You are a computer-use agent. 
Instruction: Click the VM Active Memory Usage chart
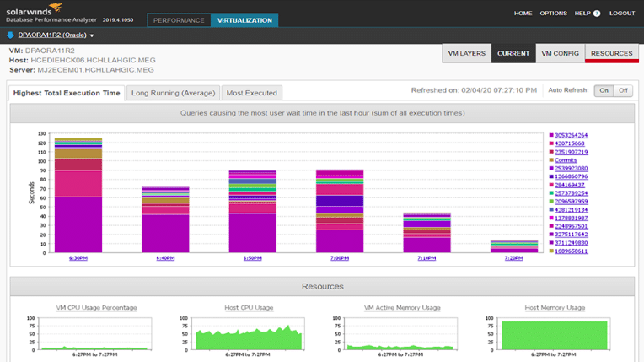coord(401,333)
